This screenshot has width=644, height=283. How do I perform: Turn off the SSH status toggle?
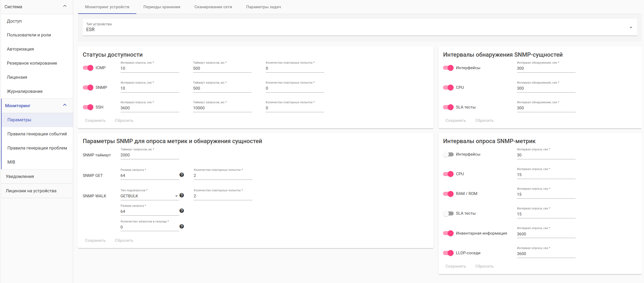coord(88,107)
